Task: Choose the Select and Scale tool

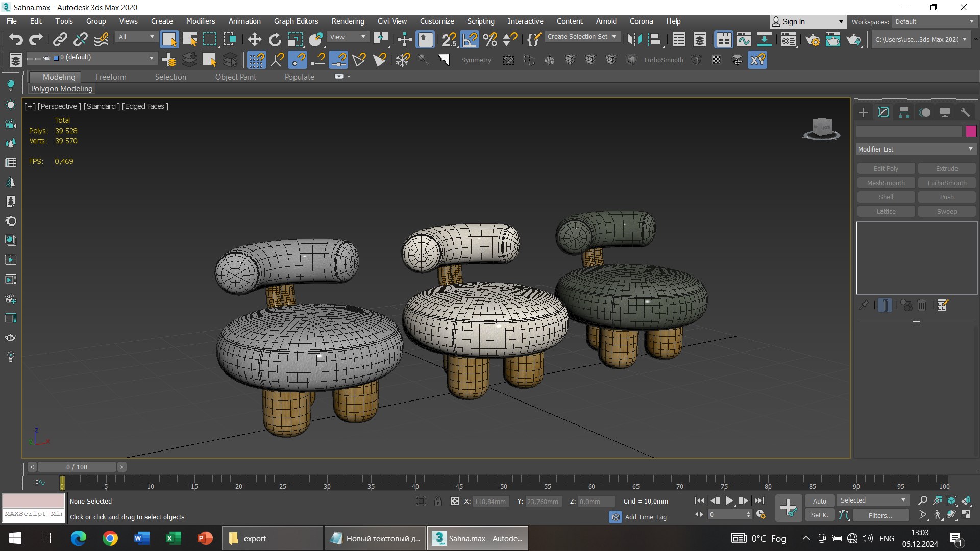Action: [295, 39]
